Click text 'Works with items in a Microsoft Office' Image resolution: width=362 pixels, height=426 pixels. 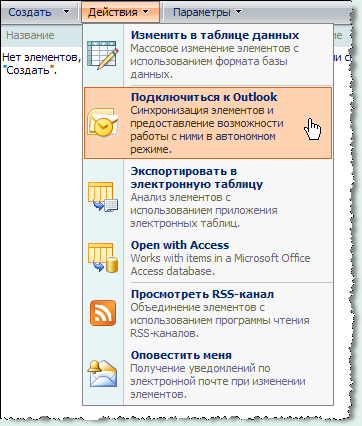220,258
